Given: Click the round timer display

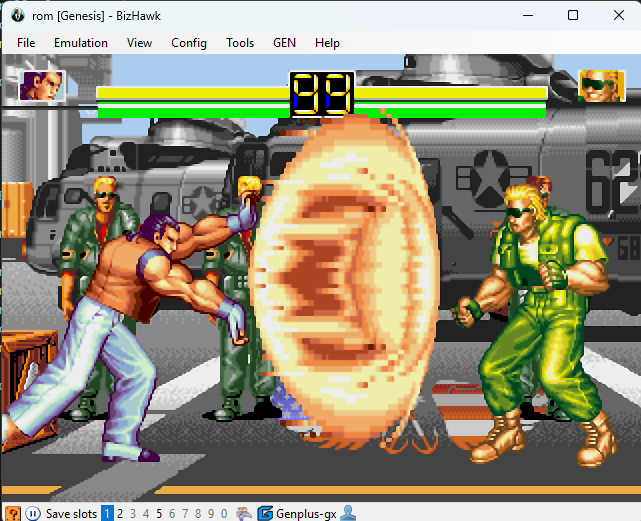Looking at the screenshot, I should (x=322, y=94).
